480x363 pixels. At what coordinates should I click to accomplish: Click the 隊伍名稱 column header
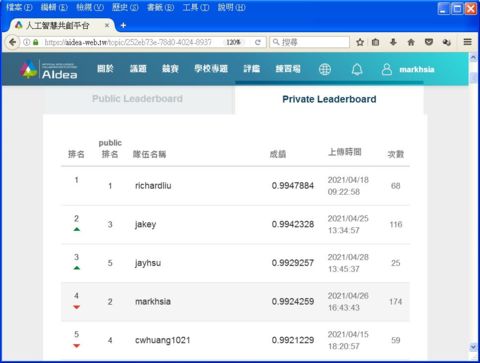(x=149, y=154)
